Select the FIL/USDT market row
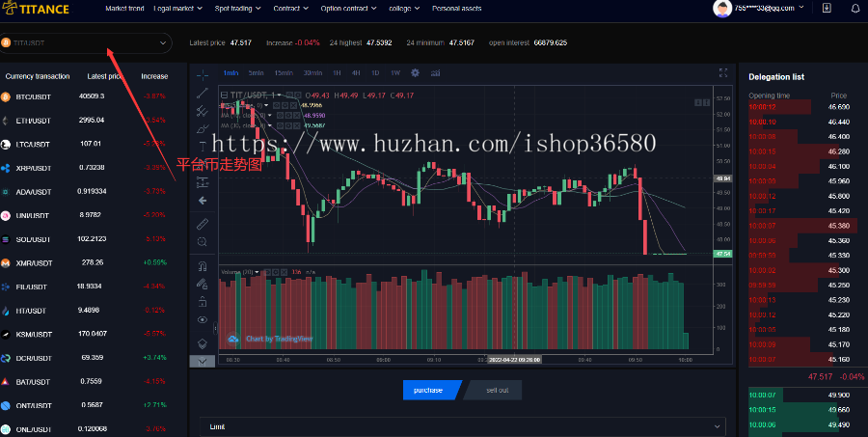 [92, 287]
